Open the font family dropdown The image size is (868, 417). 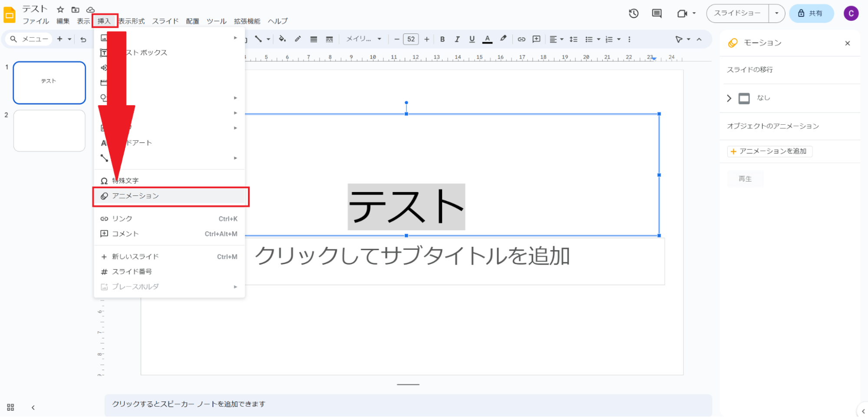point(363,39)
